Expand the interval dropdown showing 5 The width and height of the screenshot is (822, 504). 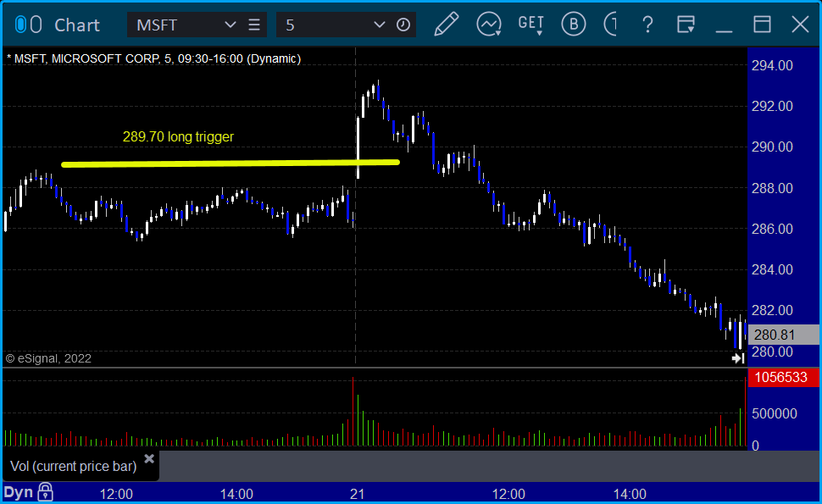pos(379,25)
